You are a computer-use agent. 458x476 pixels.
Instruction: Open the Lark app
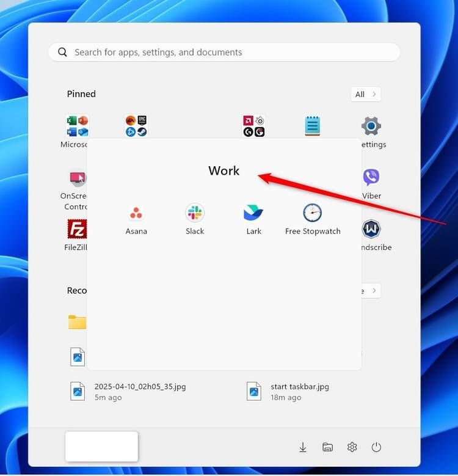pos(253,219)
